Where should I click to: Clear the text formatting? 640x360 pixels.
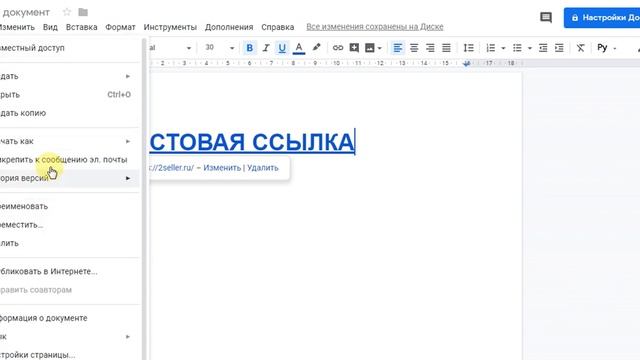pyautogui.click(x=580, y=48)
